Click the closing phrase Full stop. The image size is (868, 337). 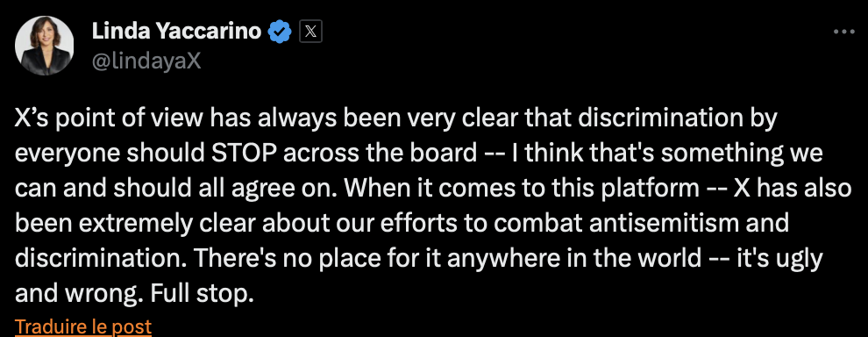coord(202,294)
